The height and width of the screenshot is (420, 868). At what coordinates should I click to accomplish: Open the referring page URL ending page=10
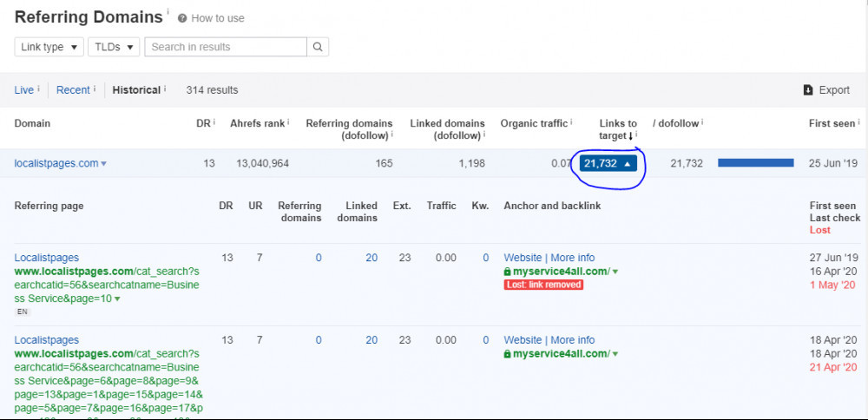(107, 285)
